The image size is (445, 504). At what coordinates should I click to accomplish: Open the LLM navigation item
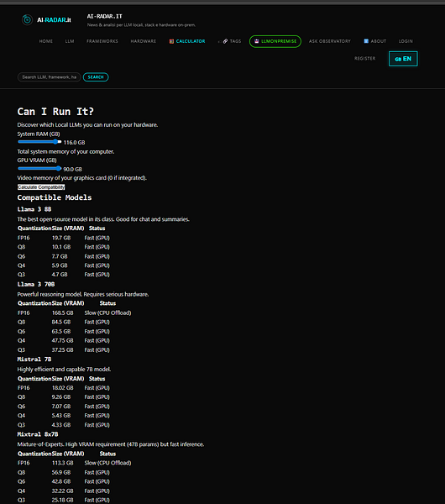point(70,41)
